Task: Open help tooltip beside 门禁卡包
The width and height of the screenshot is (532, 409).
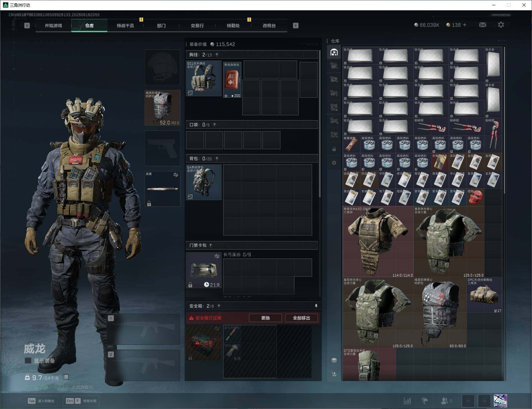Action: coord(211,245)
